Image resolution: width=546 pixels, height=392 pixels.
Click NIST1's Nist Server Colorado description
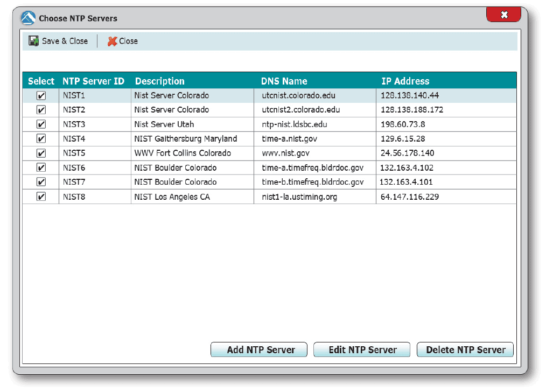coord(172,95)
